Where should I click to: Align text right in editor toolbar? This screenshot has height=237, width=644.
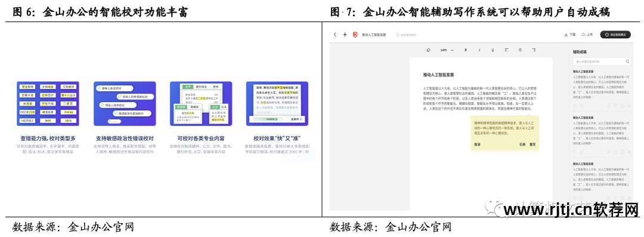534,50
